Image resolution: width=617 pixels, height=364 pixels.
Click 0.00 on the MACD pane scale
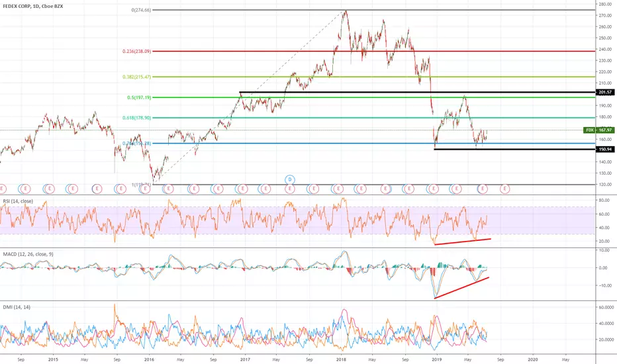click(x=604, y=268)
